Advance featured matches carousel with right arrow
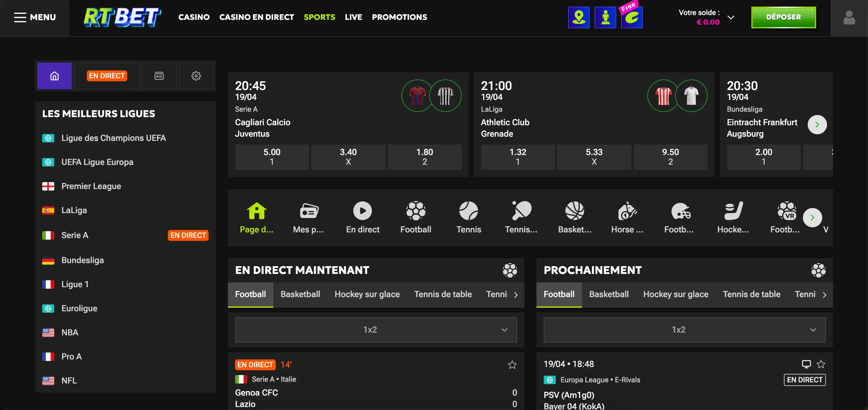 pos(817,125)
